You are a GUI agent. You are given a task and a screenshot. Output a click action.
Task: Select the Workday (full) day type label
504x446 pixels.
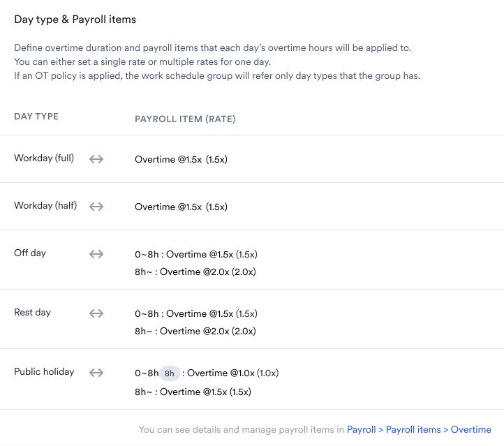pos(44,158)
